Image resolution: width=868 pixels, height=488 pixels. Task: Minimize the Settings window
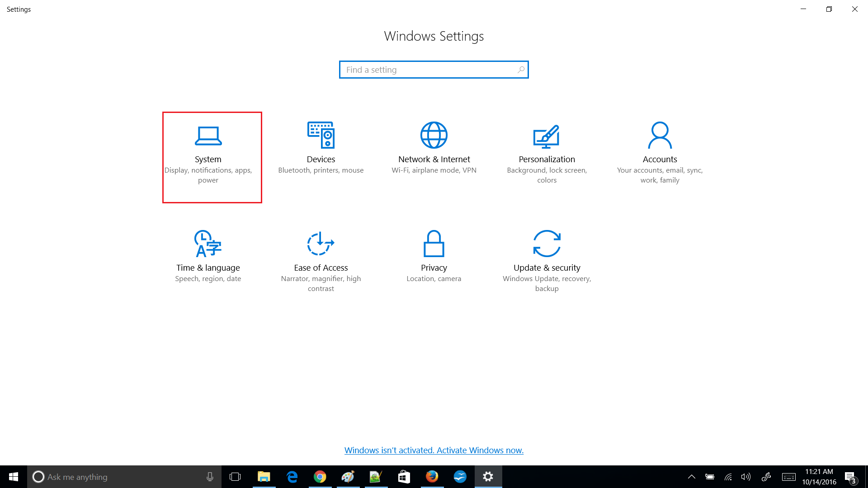coord(803,9)
